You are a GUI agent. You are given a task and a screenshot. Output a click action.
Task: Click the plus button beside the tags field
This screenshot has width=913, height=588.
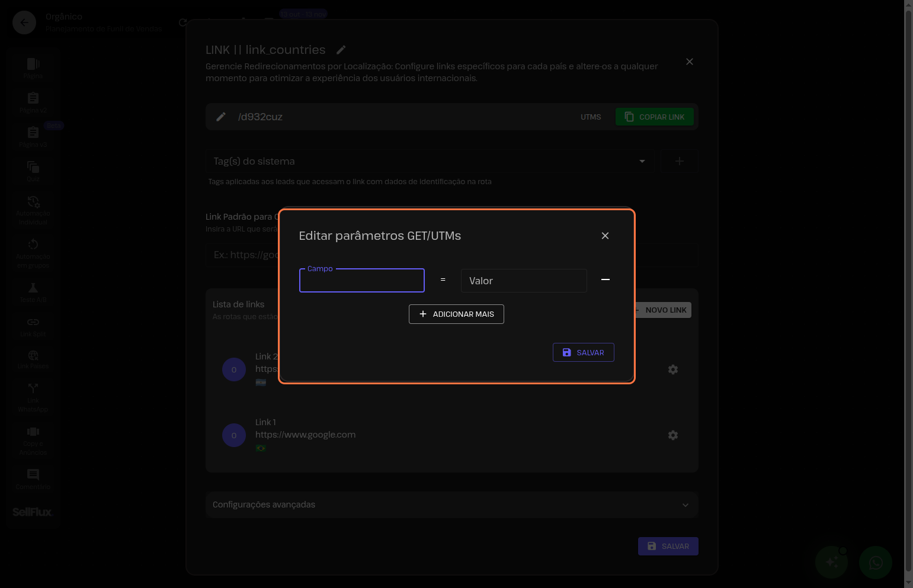(x=679, y=161)
